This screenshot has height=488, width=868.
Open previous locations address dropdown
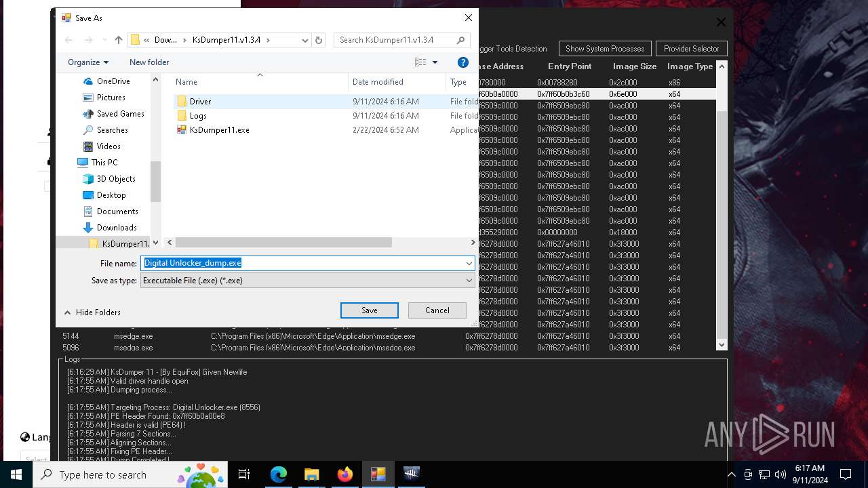(305, 40)
